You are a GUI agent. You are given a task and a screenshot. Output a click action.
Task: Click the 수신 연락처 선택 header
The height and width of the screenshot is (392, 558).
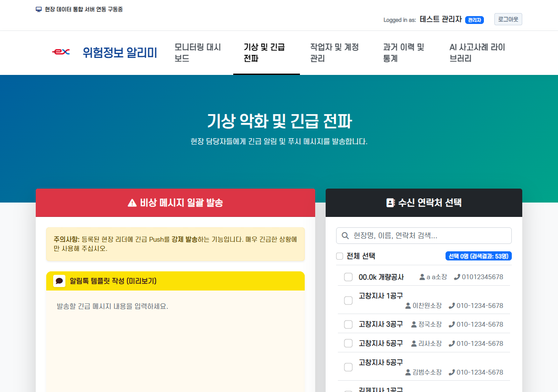[x=424, y=203]
